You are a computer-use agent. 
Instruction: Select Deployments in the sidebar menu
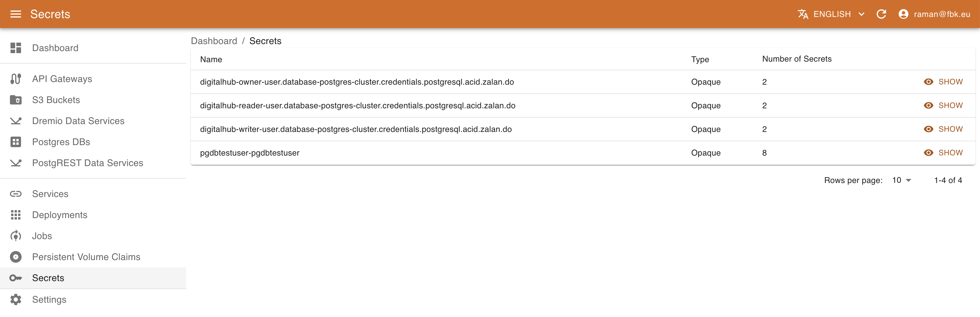(15, 215)
